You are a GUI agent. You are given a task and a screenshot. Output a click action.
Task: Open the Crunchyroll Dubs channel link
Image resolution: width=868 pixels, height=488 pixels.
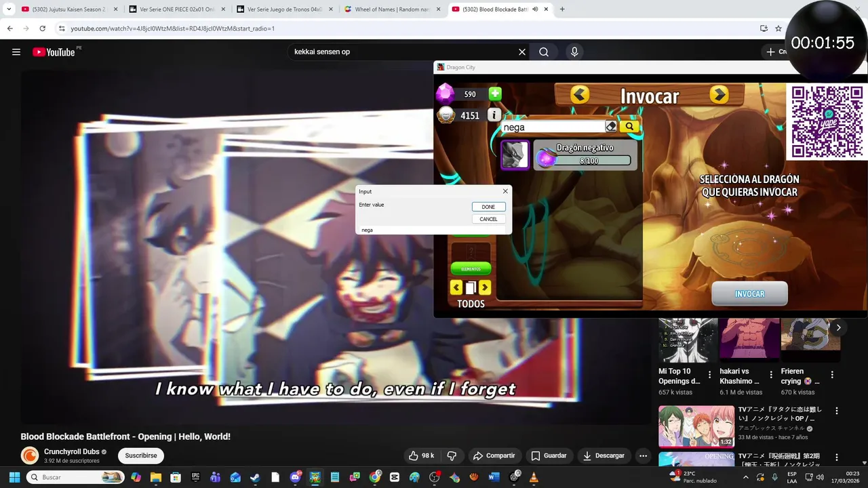tap(72, 451)
